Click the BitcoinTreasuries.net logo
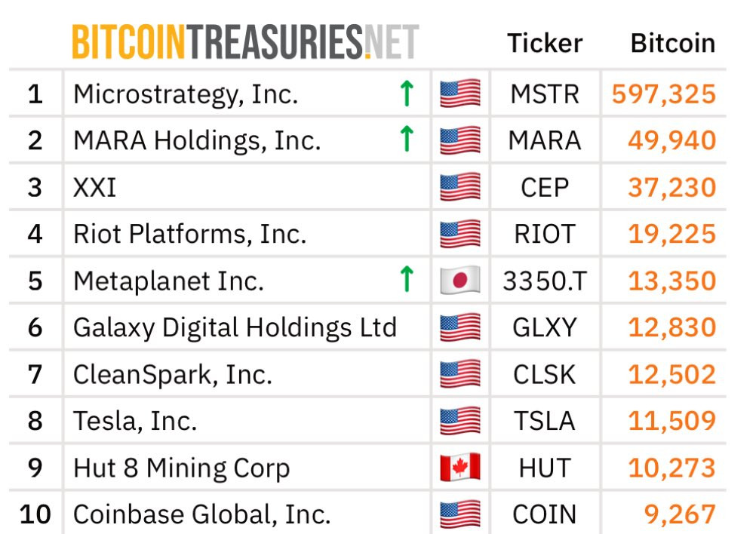The width and height of the screenshot is (756, 534). 245,42
